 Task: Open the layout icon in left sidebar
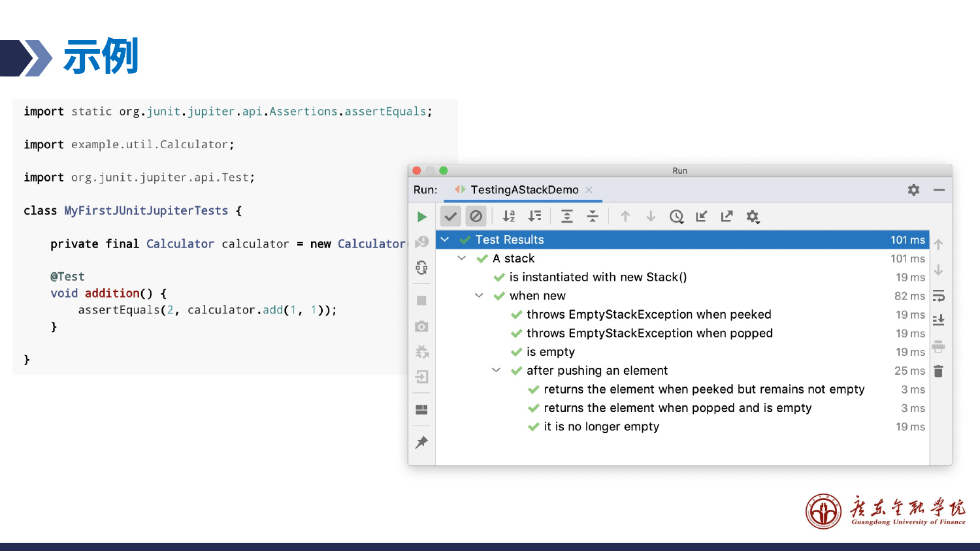point(422,409)
